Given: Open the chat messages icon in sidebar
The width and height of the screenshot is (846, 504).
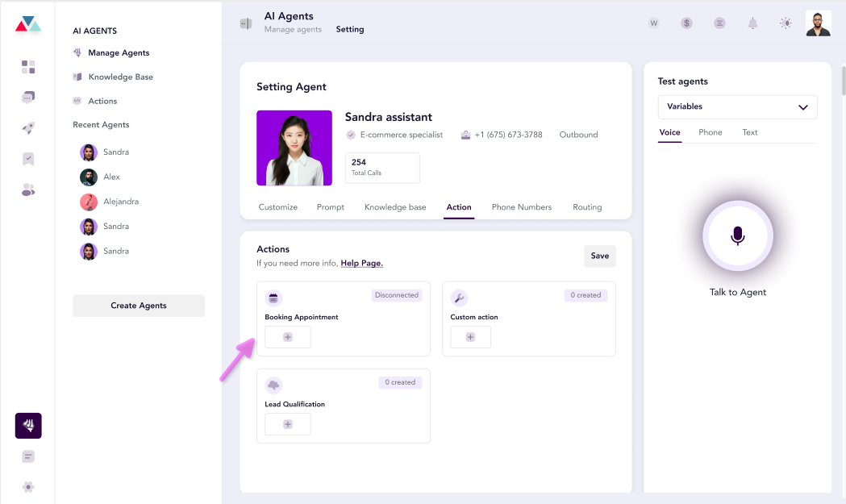Looking at the screenshot, I should pos(28,97).
